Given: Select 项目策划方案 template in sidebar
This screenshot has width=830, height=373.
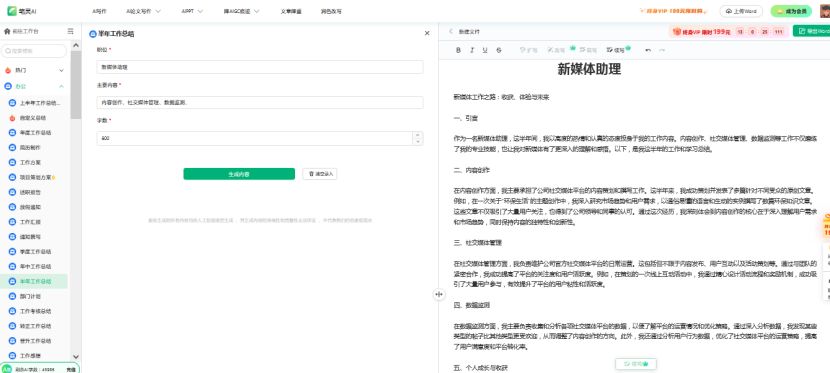Looking at the screenshot, I should pyautogui.click(x=34, y=177).
